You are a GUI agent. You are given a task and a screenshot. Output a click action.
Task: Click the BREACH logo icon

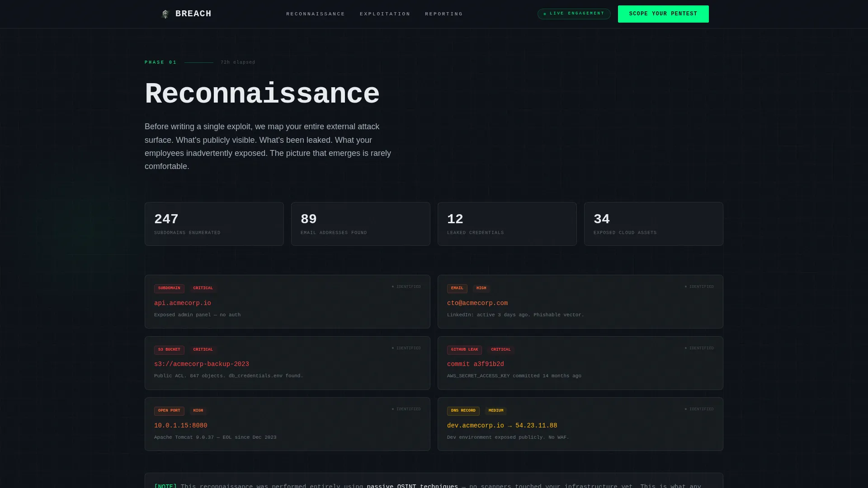coord(165,14)
